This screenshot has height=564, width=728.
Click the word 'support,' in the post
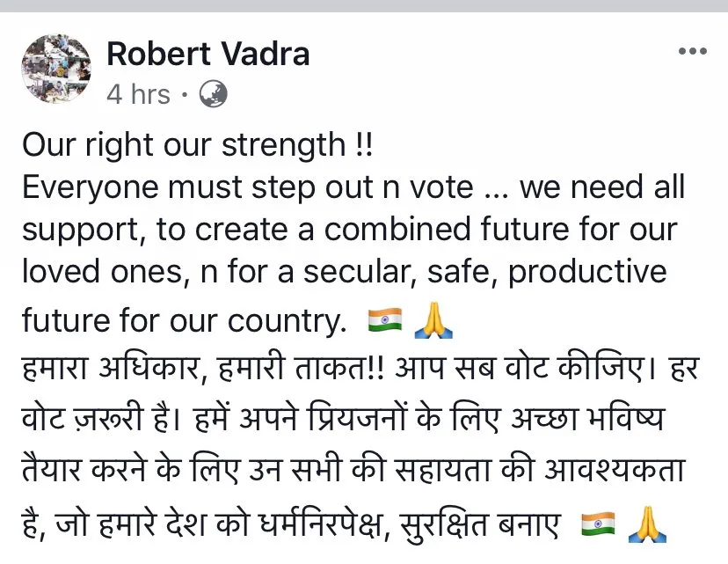[81, 231]
